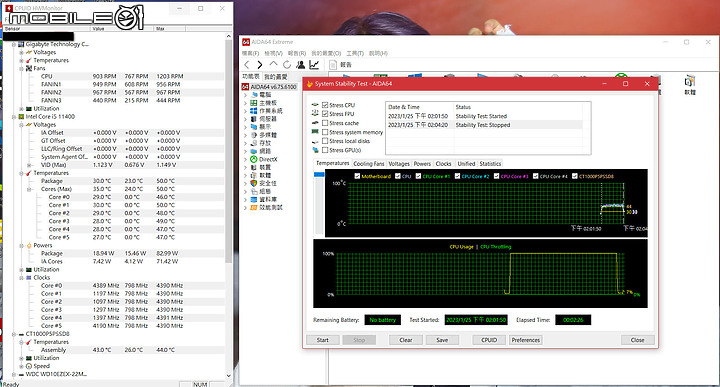The image size is (720, 387).
Task: Switch to the Clocks tab
Action: click(444, 164)
